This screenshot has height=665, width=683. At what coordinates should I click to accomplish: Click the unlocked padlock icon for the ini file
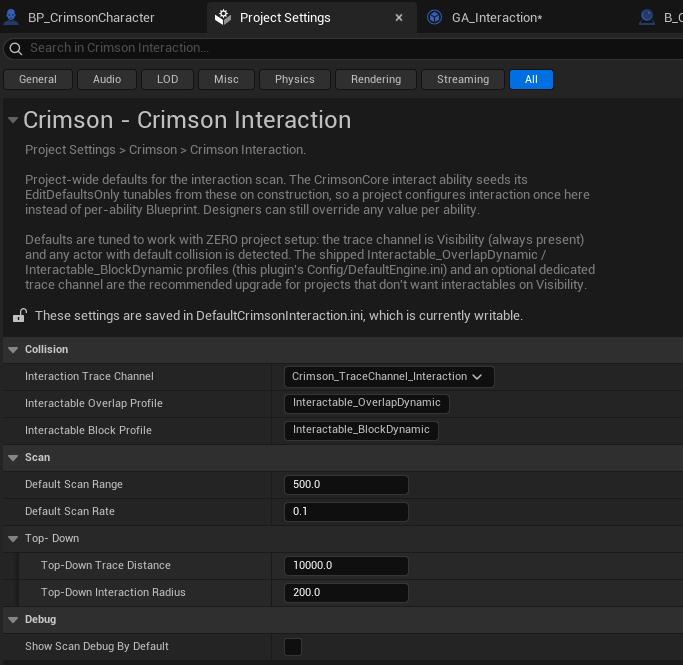[20, 315]
